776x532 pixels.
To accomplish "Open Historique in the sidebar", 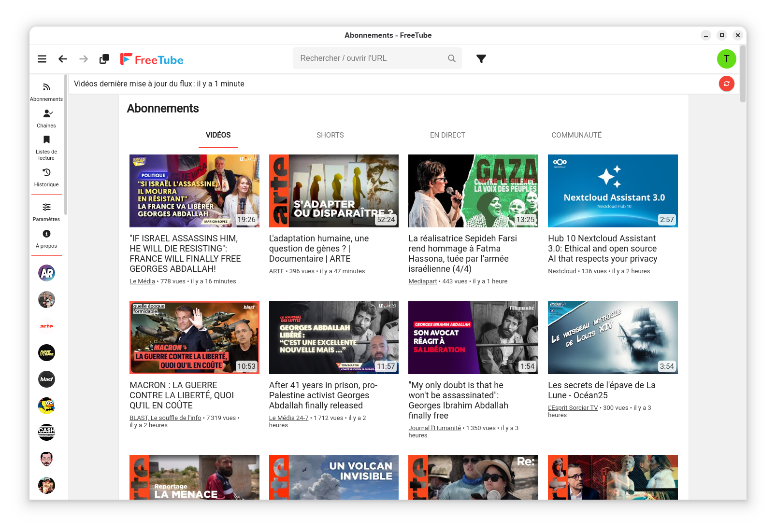I will pyautogui.click(x=46, y=177).
